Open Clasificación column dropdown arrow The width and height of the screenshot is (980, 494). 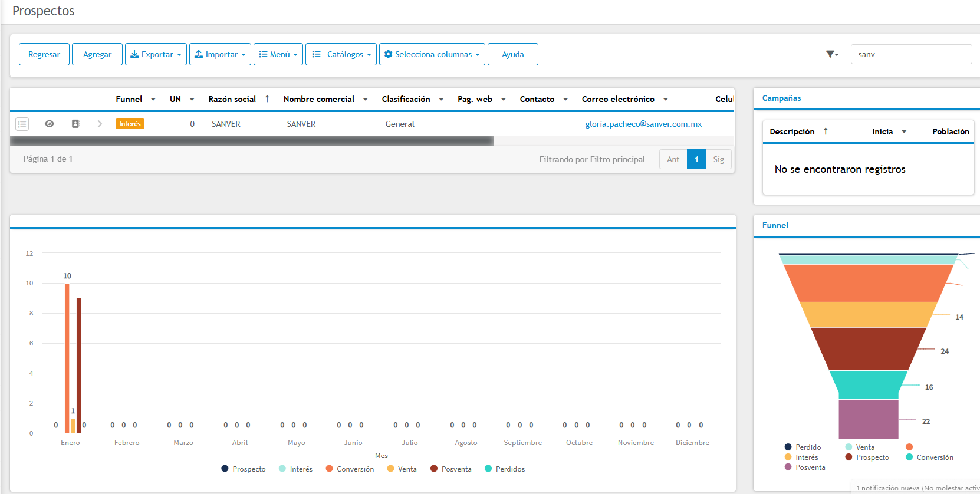click(441, 99)
